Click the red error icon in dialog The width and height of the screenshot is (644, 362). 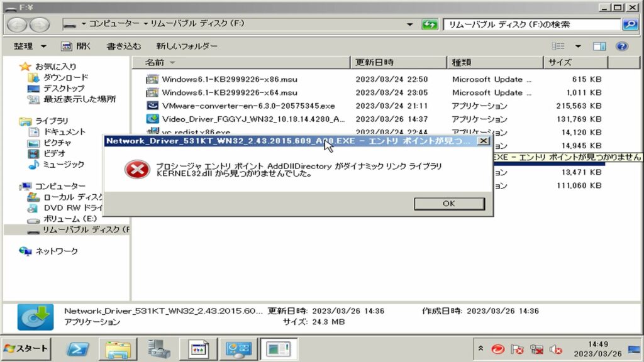(137, 169)
